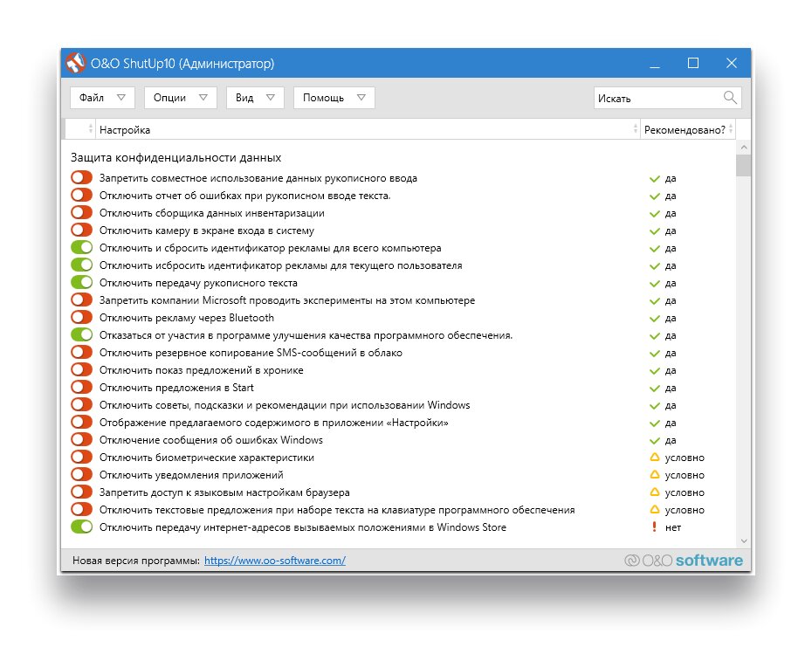Screen dimensions: 812x654
Task: Toggle Отключить предложения в Start switch
Action: pyautogui.click(x=81, y=388)
